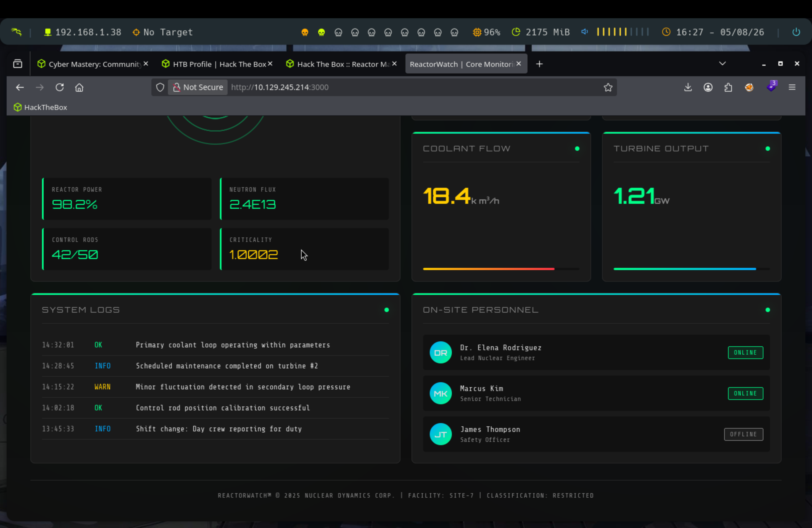This screenshot has height=528, width=812.
Task: Mute audio via the speaker icon
Action: point(585,32)
